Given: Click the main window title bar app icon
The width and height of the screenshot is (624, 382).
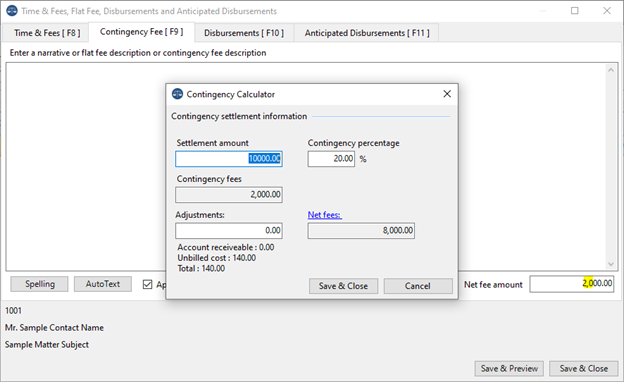Looking at the screenshot, I should [12, 11].
